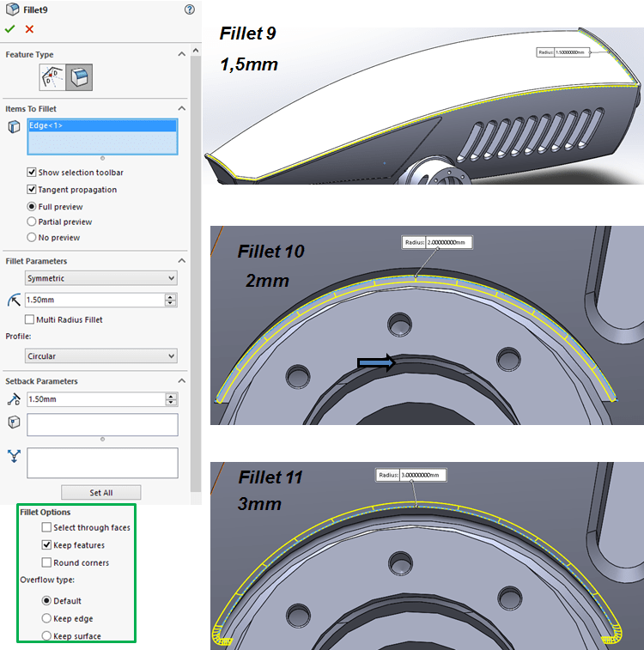Select the Fillet feature type icon

click(79, 78)
